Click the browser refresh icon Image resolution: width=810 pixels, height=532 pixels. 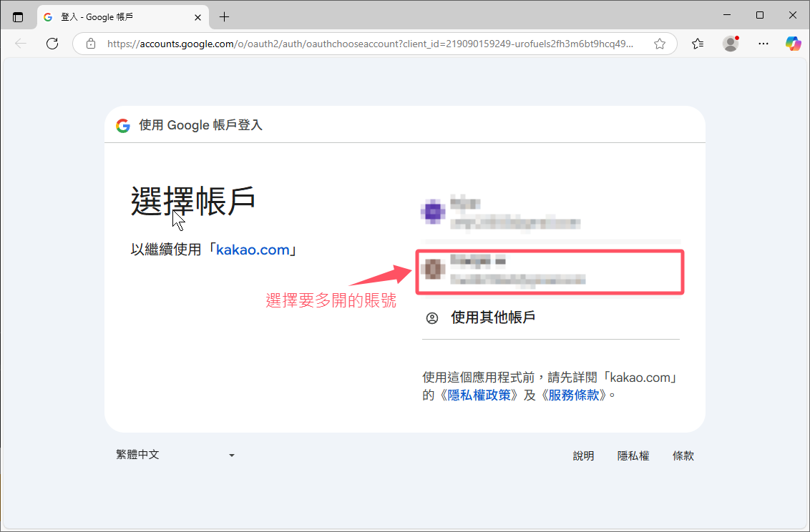pos(52,44)
